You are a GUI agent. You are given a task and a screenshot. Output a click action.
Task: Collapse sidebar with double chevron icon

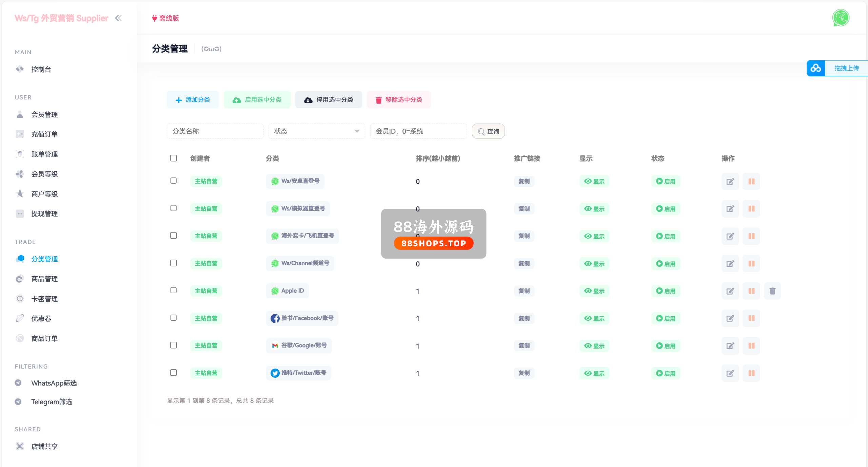pyautogui.click(x=118, y=18)
